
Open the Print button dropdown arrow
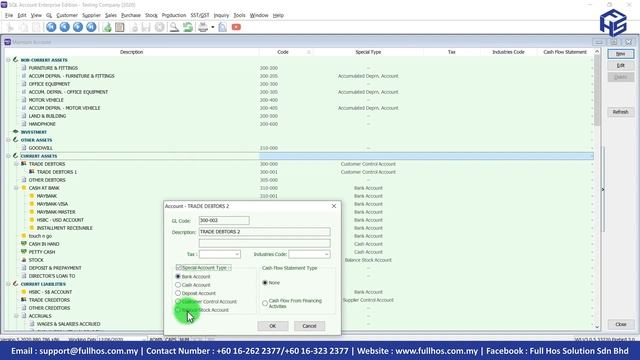213,27
